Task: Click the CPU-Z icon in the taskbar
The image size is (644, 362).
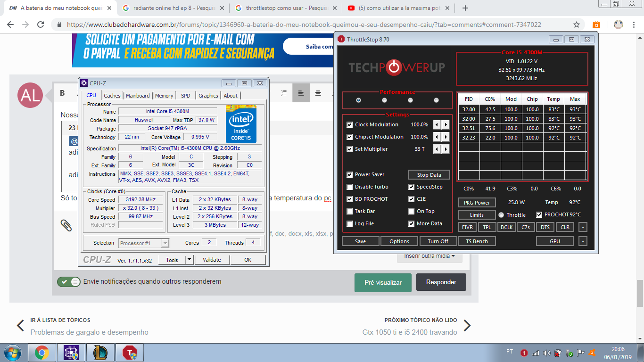Action: 71,353
